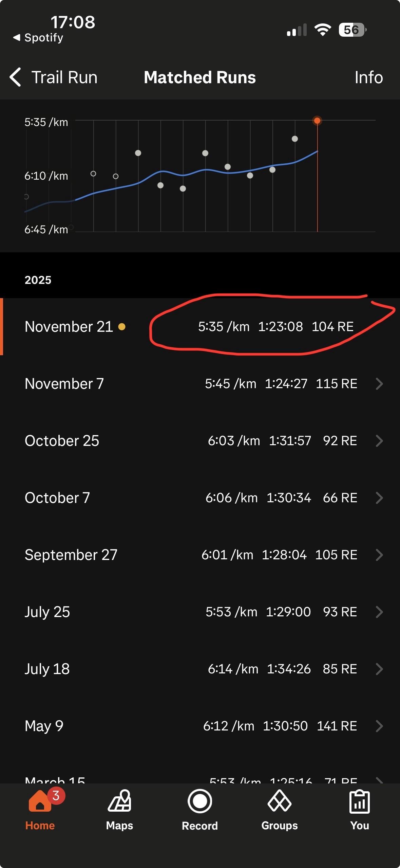The height and width of the screenshot is (868, 400).
Task: Open the October 7 matched run
Action: 200,498
